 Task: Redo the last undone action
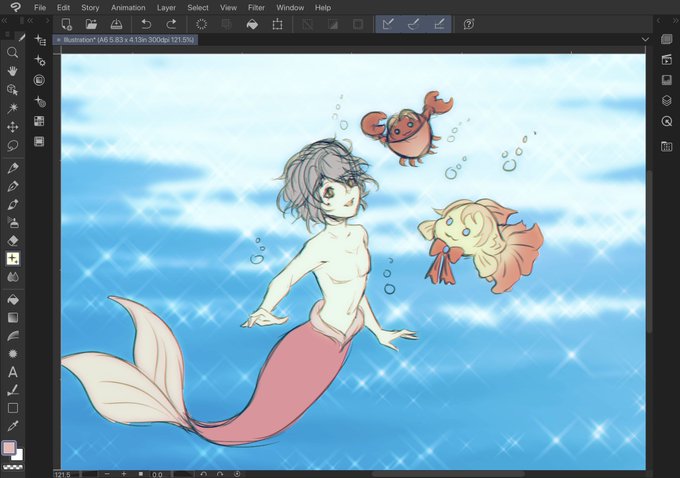tap(171, 24)
